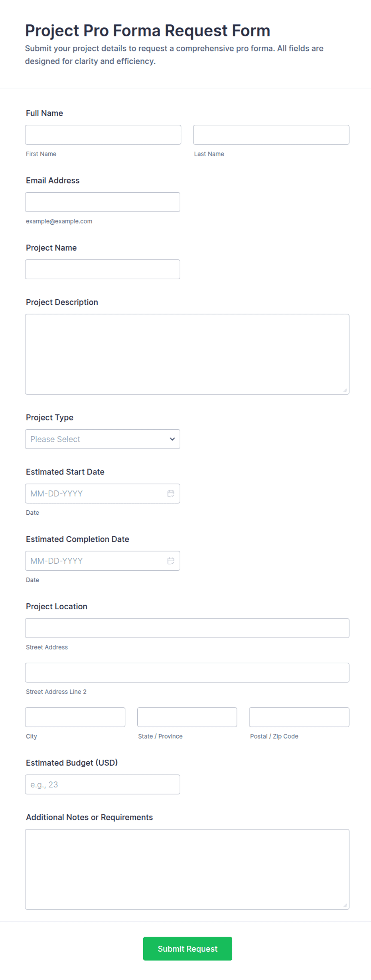The height and width of the screenshot is (980, 371).
Task: Select the Project Name text field
Action: 103,269
